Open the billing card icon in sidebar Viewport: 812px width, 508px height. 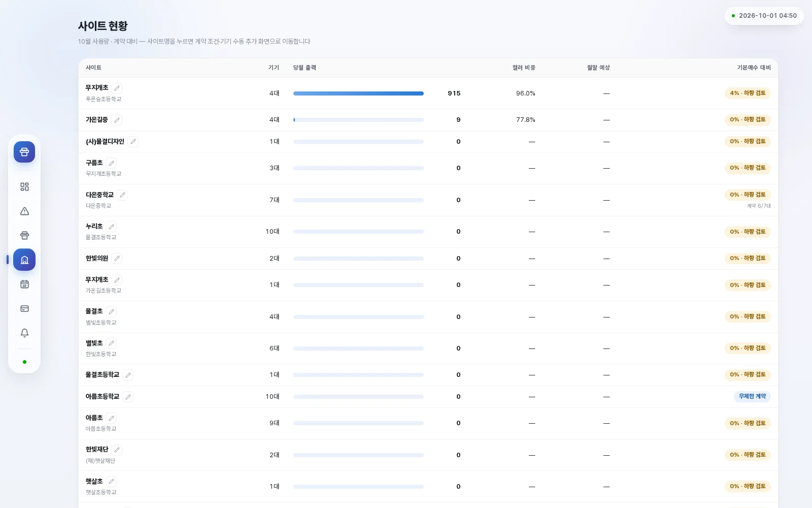[x=24, y=309]
